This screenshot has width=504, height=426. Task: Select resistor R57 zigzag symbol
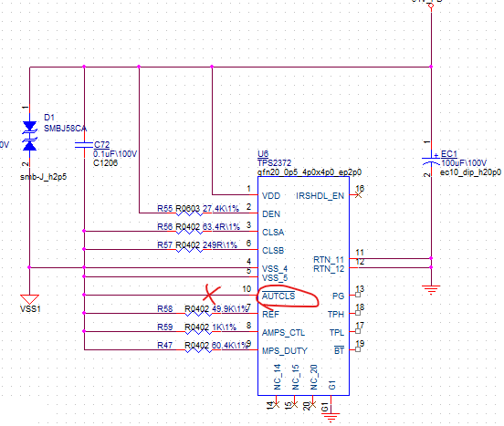click(x=189, y=249)
